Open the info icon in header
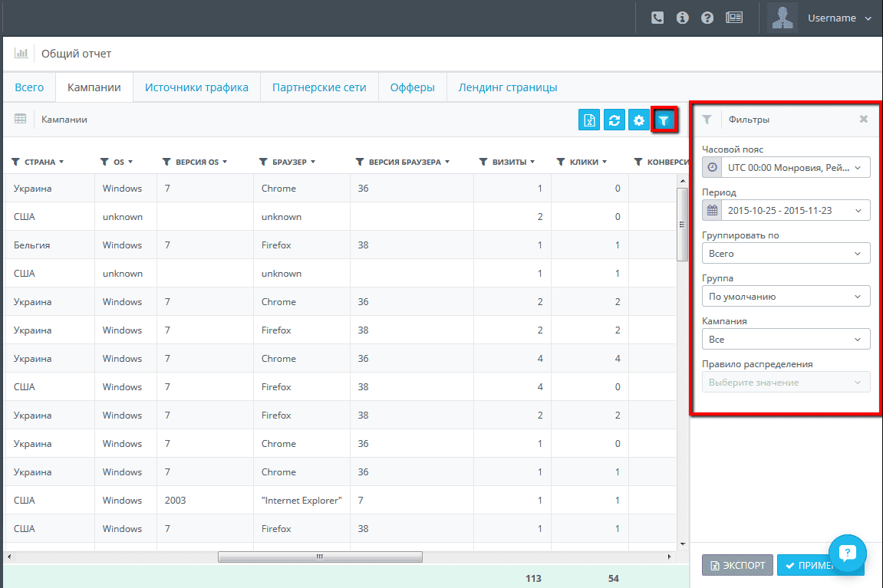This screenshot has width=883, height=588. tap(682, 18)
